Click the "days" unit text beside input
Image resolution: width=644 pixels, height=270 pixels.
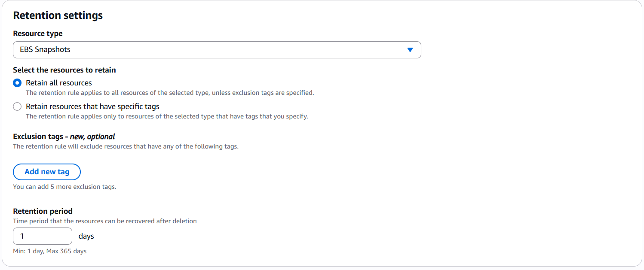(86, 236)
